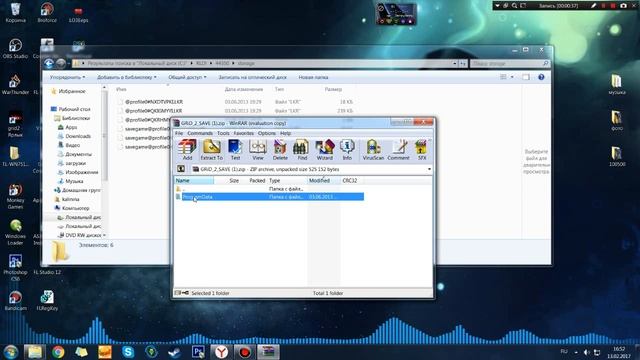Select Рабочий стол in Explorer navigation pane
This screenshot has height=360, width=640.
74,109
